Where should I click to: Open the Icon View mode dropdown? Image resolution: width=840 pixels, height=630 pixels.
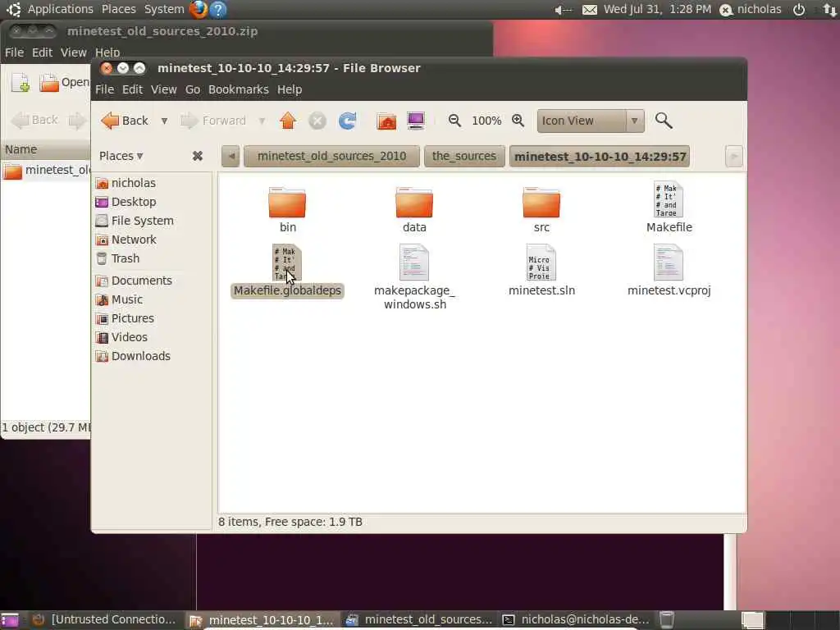(x=591, y=121)
